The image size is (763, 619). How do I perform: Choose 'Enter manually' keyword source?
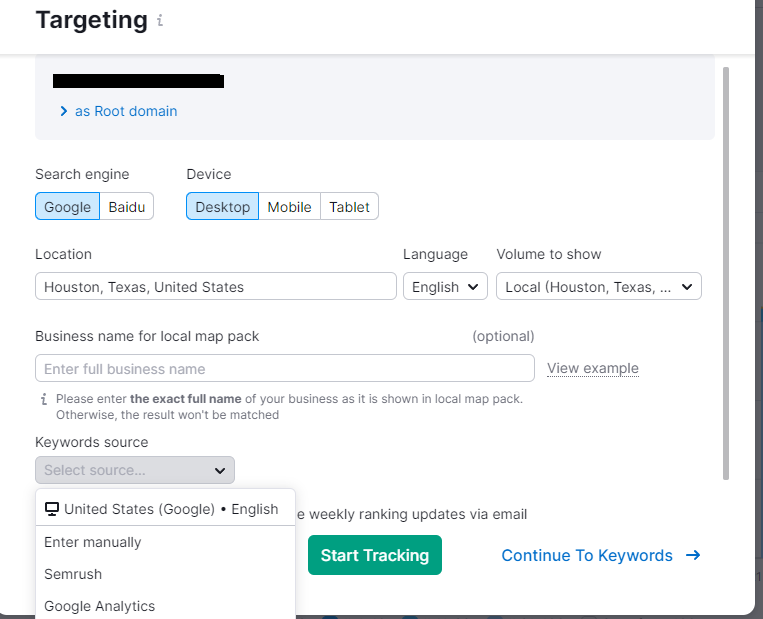[x=93, y=542]
